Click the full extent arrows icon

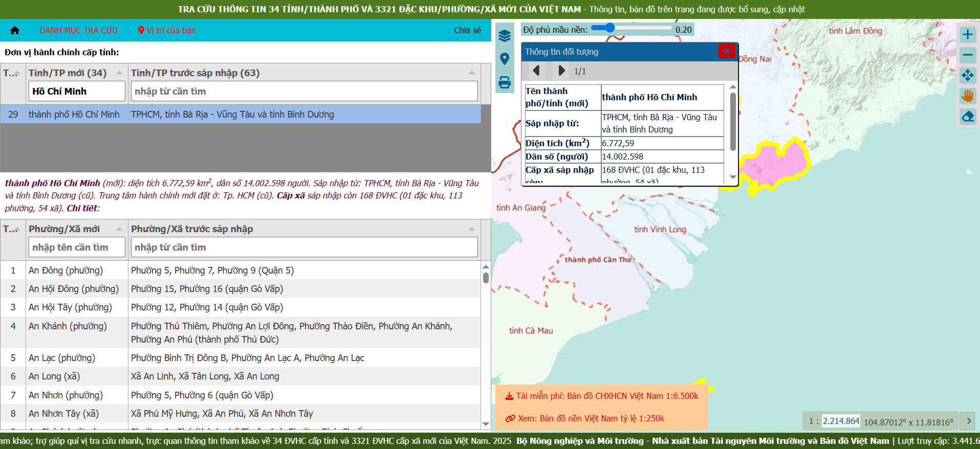967,76
